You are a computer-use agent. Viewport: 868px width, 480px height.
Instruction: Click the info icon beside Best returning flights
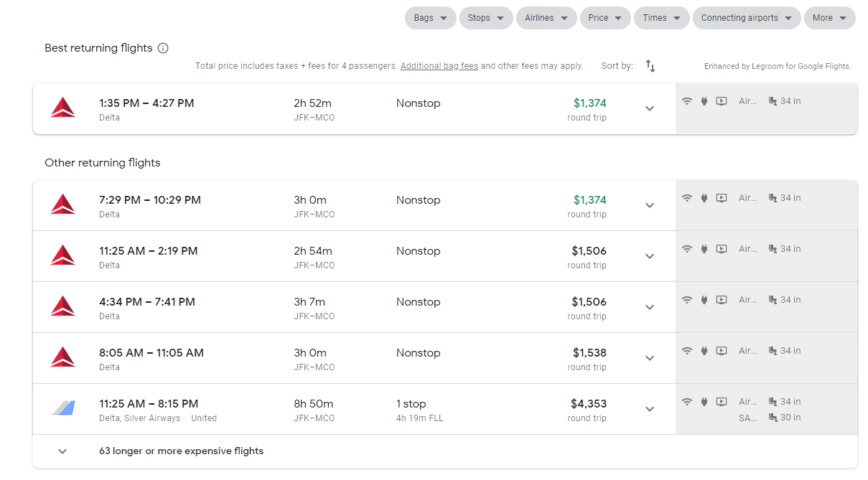click(x=163, y=48)
